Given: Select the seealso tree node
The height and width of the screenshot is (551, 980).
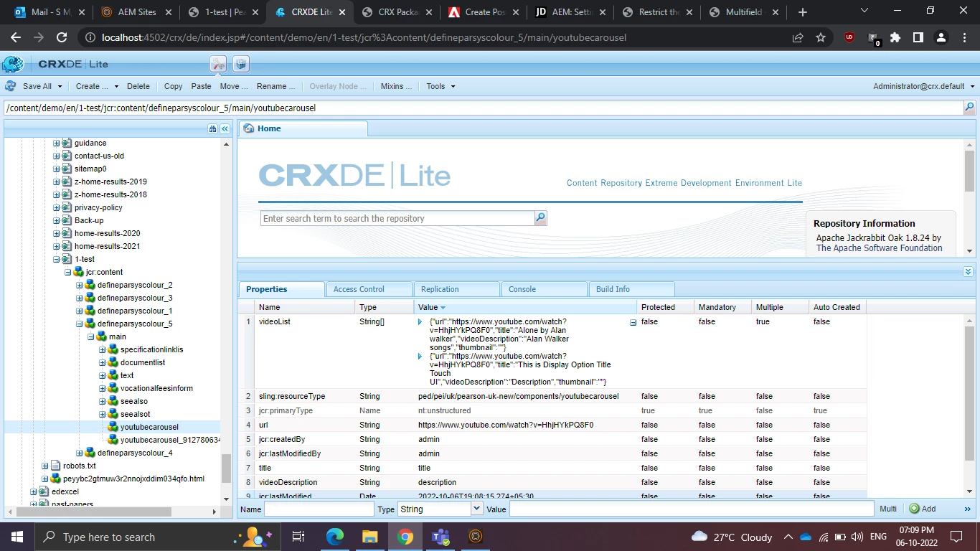Looking at the screenshot, I should 134,401.
